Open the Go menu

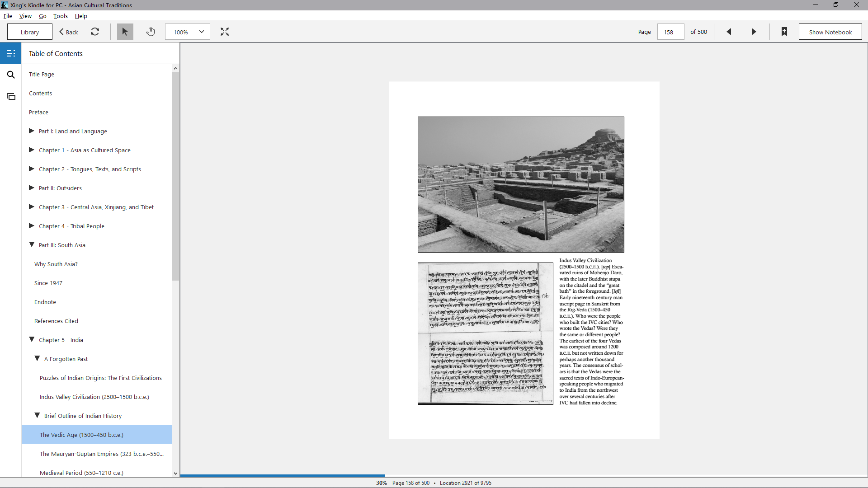(x=42, y=16)
